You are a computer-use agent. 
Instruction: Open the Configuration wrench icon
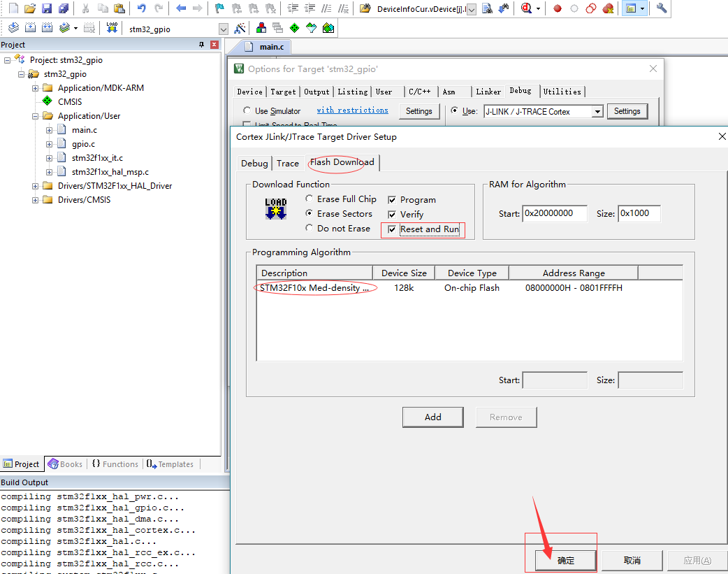662,8
